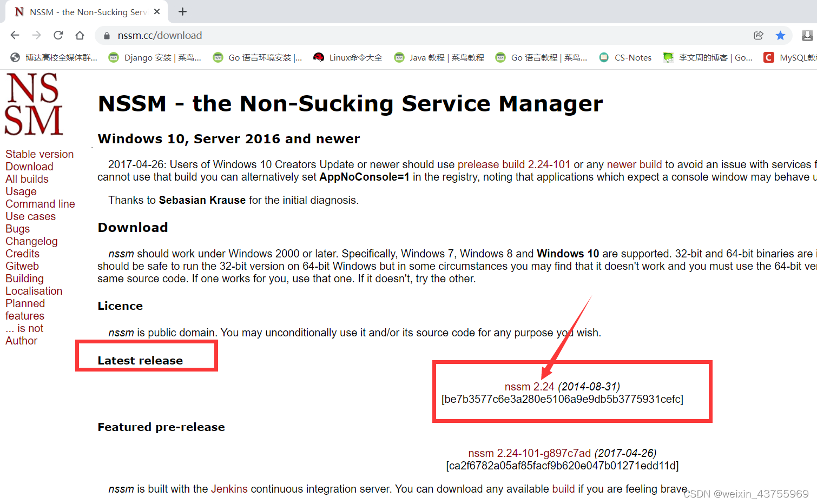Click the Licence heading
Viewport: 817px width, 504px height.
(120, 306)
